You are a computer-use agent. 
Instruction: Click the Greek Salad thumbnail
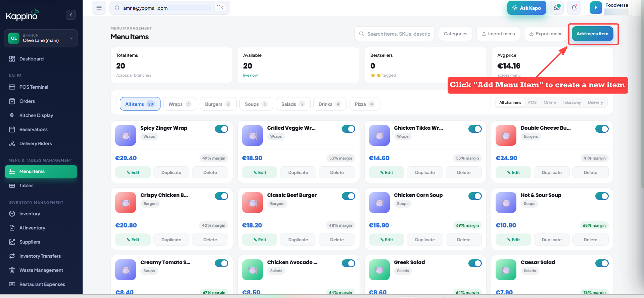tap(379, 270)
